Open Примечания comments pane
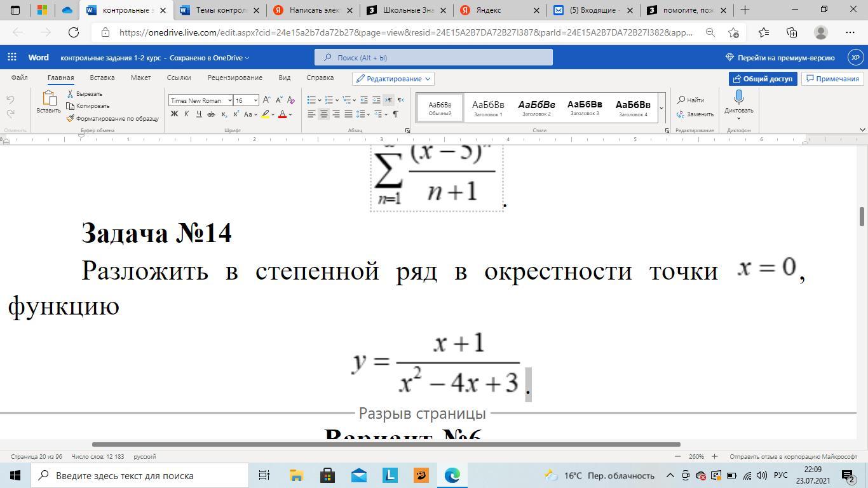The width and height of the screenshot is (868, 488). (x=832, y=79)
